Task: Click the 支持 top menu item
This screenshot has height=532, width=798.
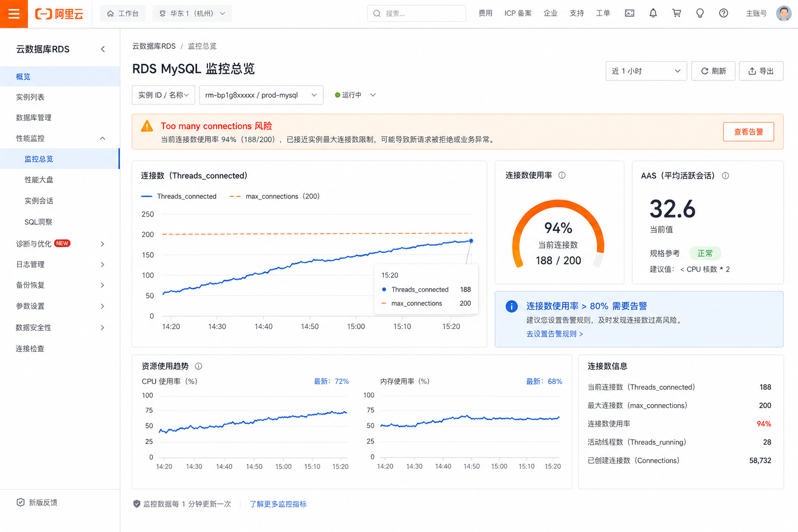Action: 577,14
